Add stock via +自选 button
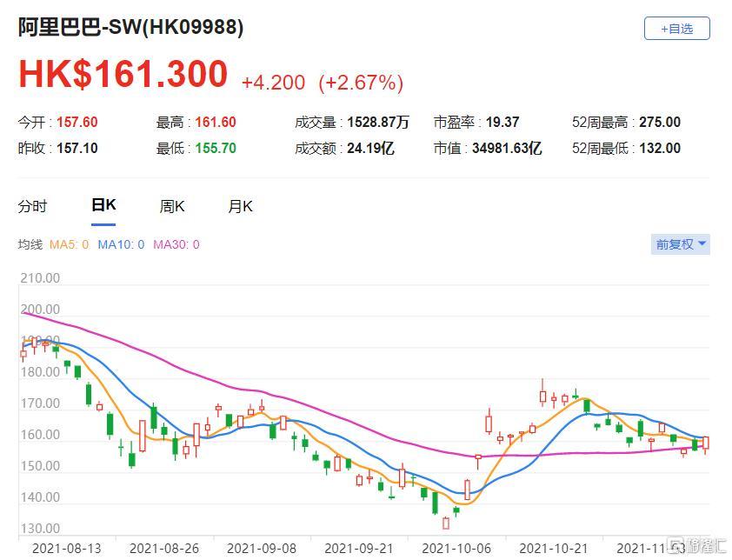 (x=677, y=29)
